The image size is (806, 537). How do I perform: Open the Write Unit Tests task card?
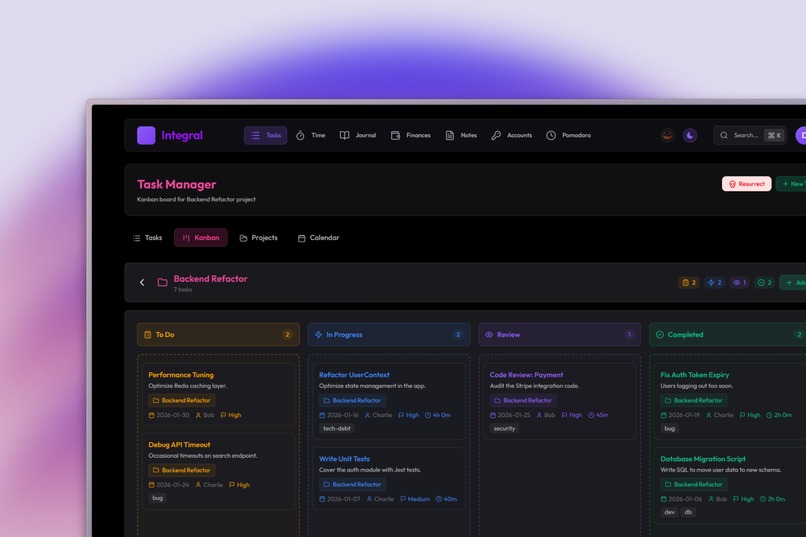click(389, 478)
